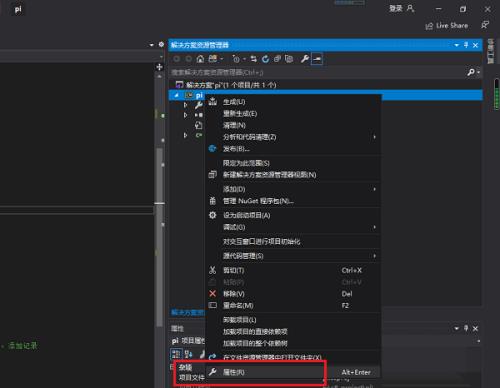Click the editor vertical scrollbar thumb
This screenshot has height=388, width=500.
click(x=160, y=237)
